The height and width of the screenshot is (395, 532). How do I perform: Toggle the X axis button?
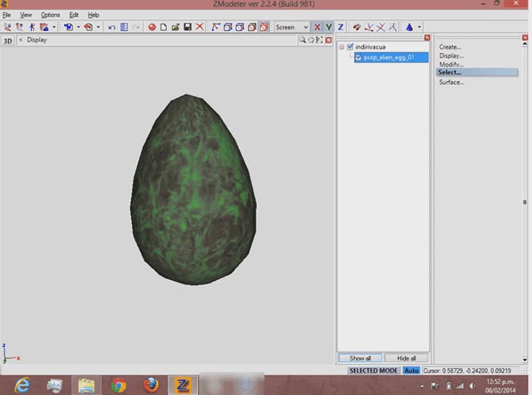(x=318, y=27)
